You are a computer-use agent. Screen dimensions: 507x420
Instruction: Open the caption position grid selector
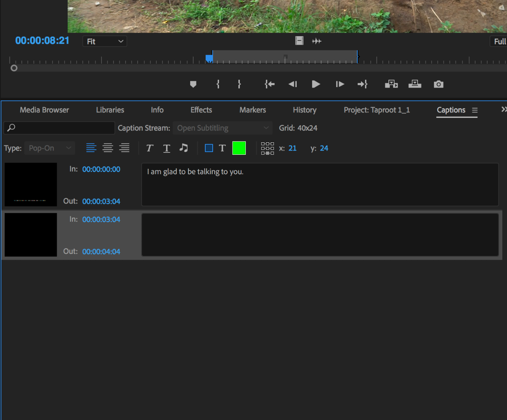point(267,148)
